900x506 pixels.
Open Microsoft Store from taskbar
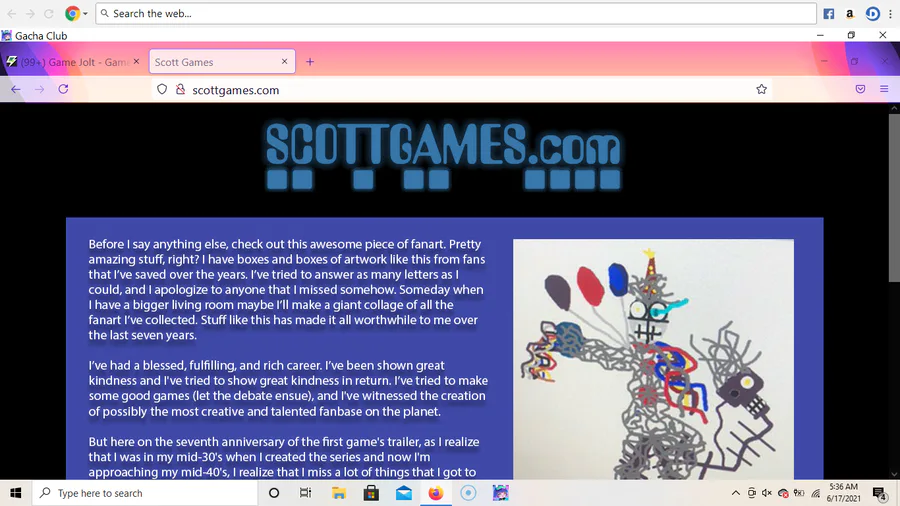[371, 493]
